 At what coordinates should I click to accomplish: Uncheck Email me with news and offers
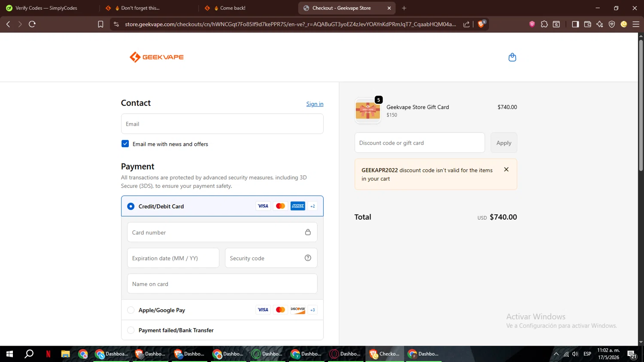coord(125,144)
